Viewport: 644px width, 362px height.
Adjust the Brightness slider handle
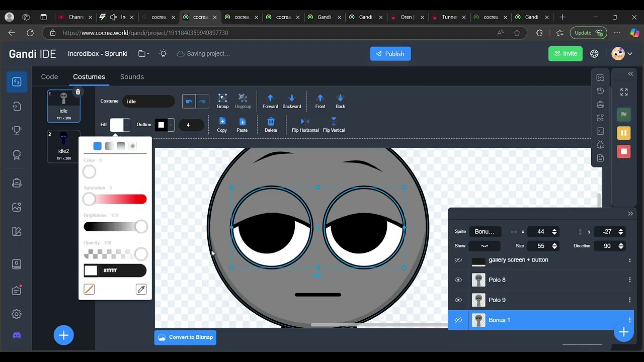coord(141,227)
